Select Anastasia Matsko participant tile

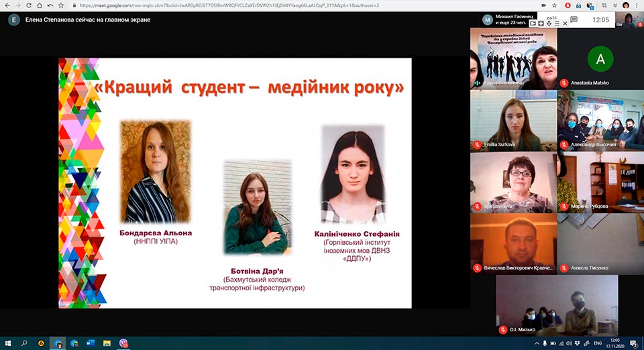tap(600, 60)
